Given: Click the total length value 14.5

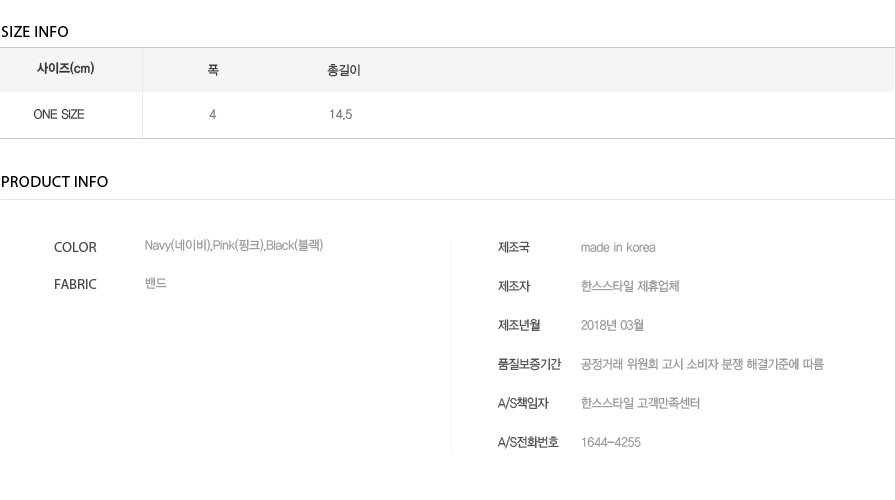Looking at the screenshot, I should point(340,115).
